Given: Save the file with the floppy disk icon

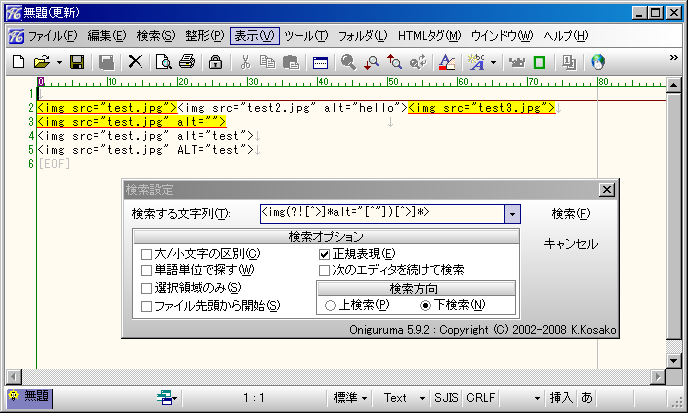Looking at the screenshot, I should coord(77,62).
